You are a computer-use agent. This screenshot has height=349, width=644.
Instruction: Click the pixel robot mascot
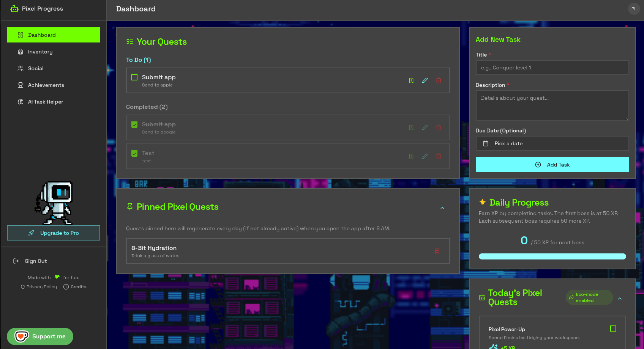(54, 203)
